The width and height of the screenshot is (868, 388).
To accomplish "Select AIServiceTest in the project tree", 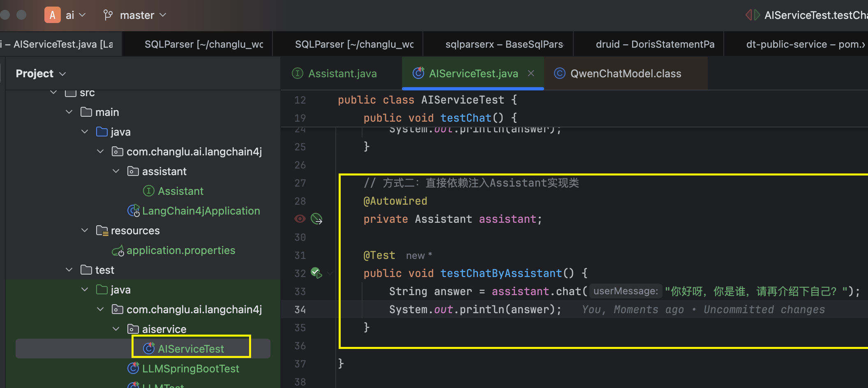I will [191, 349].
